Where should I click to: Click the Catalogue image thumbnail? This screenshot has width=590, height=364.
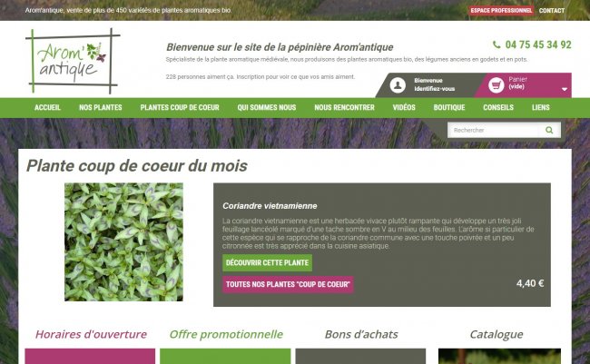click(499, 356)
